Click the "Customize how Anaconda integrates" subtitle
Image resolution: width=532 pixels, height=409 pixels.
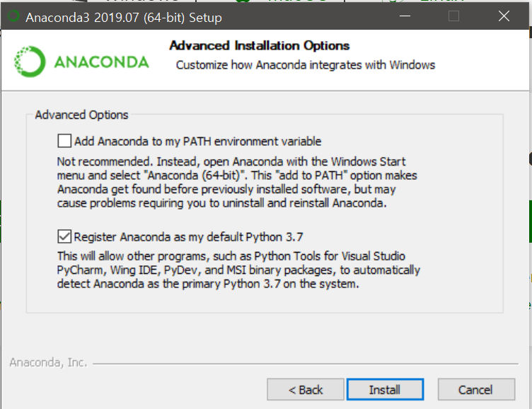(306, 65)
